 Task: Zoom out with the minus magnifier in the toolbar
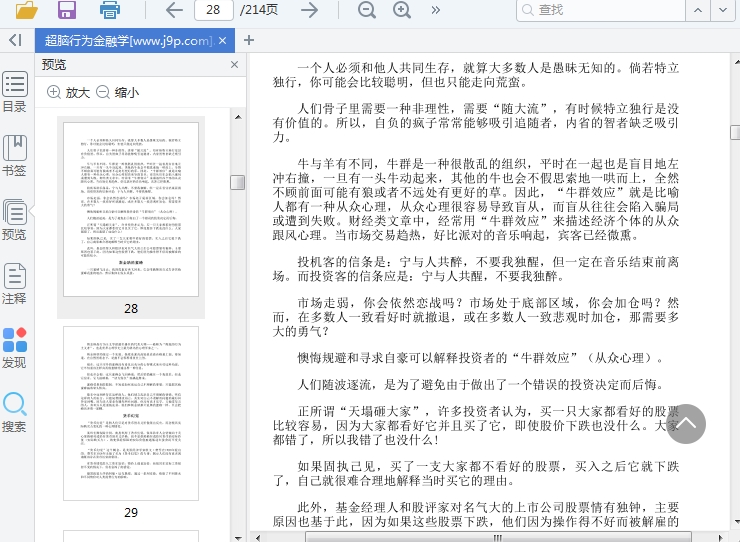click(x=367, y=9)
